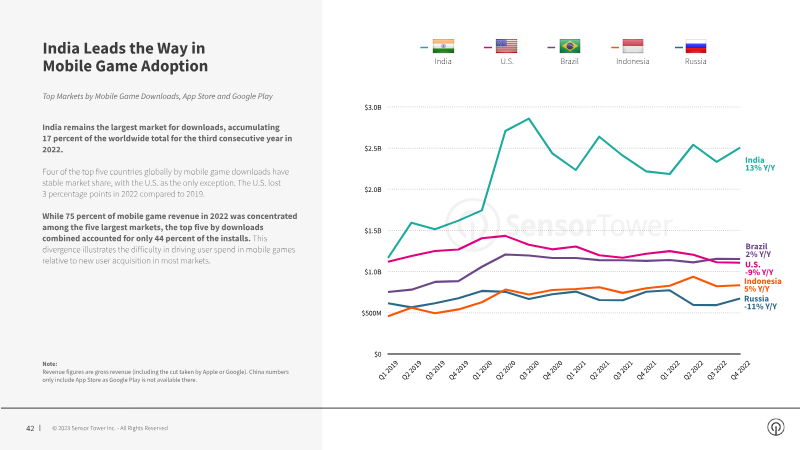The width and height of the screenshot is (800, 450).
Task: Click the slide title India Leads the Way
Action: (125, 57)
